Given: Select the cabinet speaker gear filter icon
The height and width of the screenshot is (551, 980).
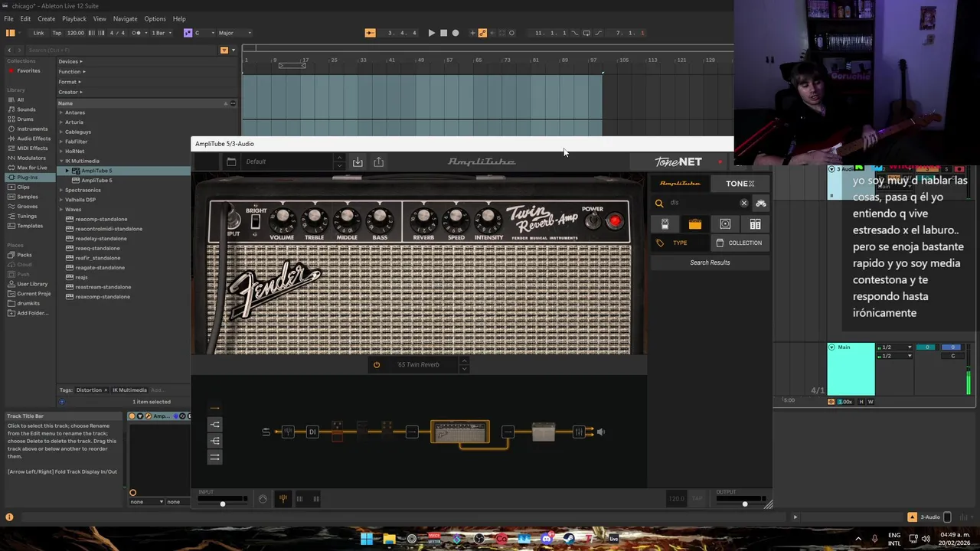Looking at the screenshot, I should (x=725, y=223).
